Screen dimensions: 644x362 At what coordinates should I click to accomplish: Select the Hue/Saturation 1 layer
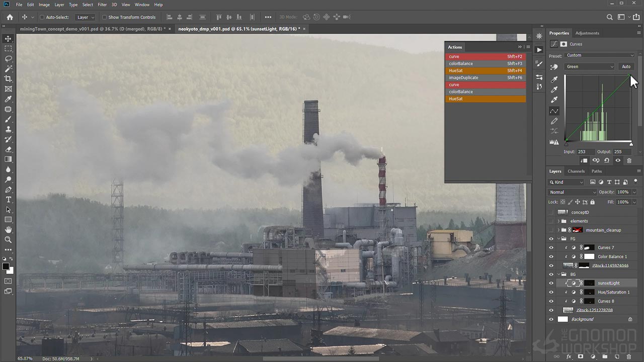click(613, 292)
